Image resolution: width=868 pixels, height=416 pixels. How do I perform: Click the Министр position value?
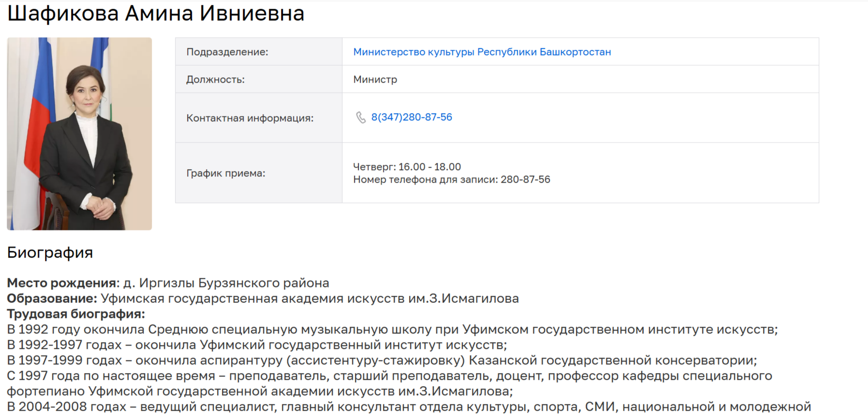[375, 79]
